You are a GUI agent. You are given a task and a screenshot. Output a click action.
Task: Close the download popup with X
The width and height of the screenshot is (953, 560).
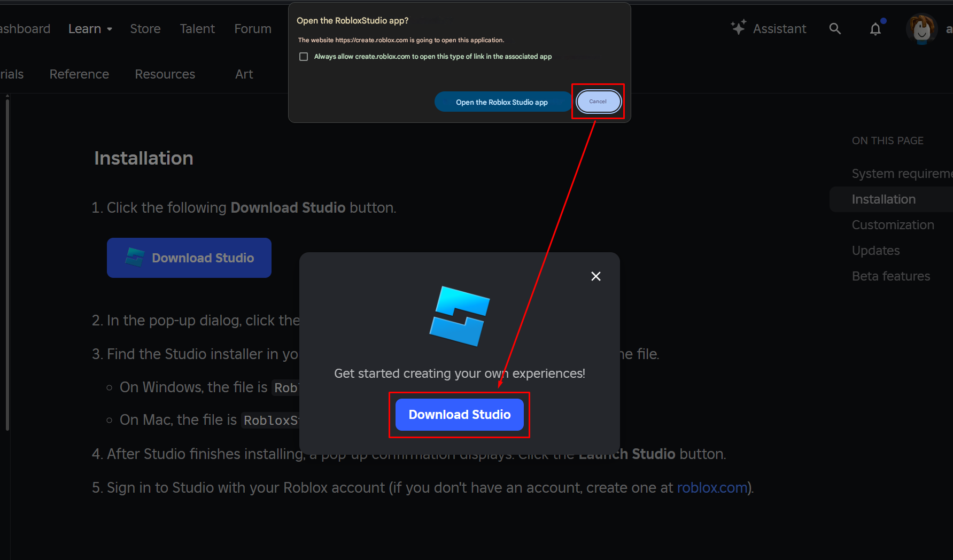tap(596, 276)
